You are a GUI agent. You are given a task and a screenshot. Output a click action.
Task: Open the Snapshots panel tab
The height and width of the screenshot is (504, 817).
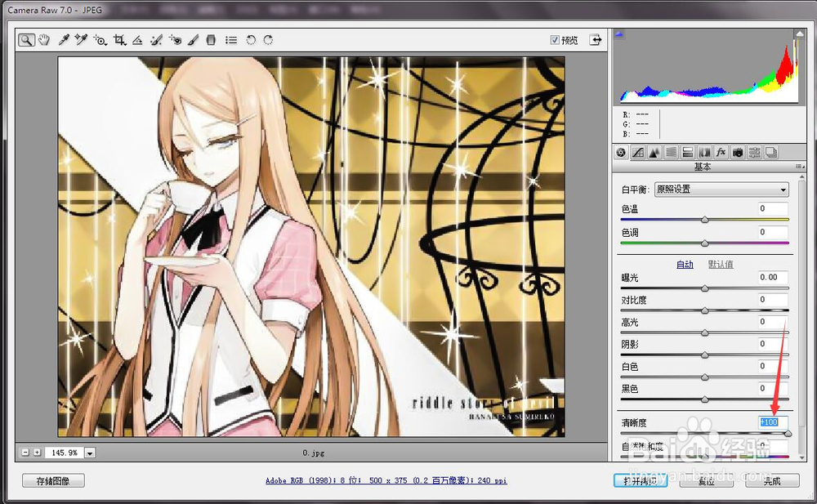click(771, 152)
